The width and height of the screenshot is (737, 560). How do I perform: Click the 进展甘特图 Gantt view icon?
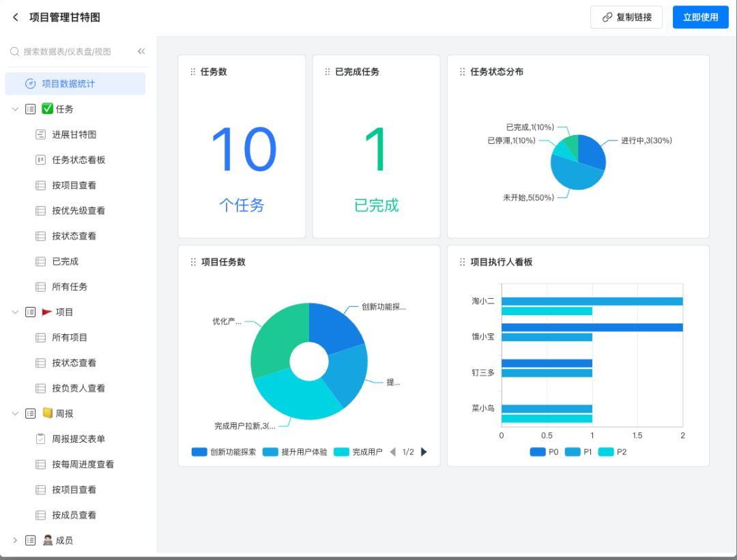(x=40, y=134)
